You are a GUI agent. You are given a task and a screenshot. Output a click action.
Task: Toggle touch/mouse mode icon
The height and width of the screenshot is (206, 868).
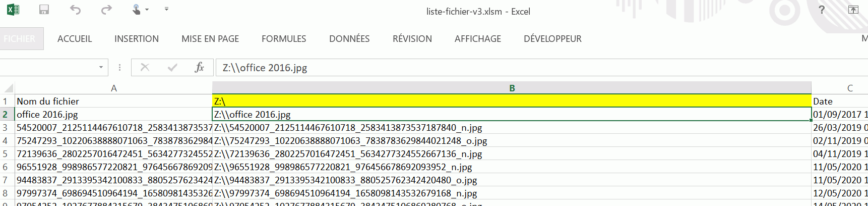click(137, 10)
